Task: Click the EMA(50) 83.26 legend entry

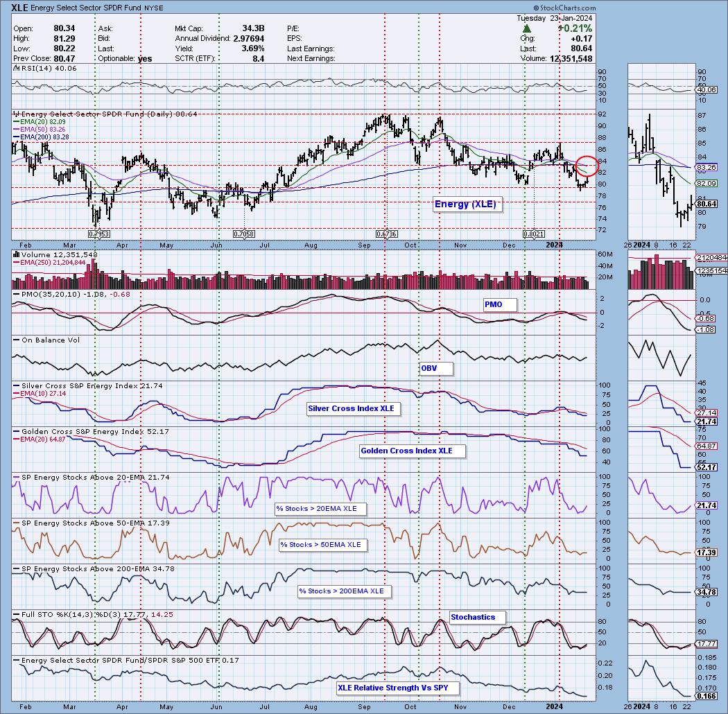Action: pos(39,129)
